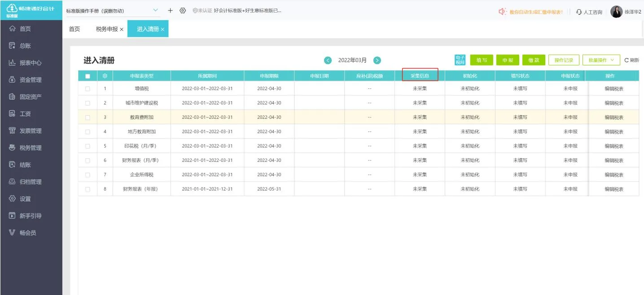Select 工资 in the sidebar

click(25, 114)
